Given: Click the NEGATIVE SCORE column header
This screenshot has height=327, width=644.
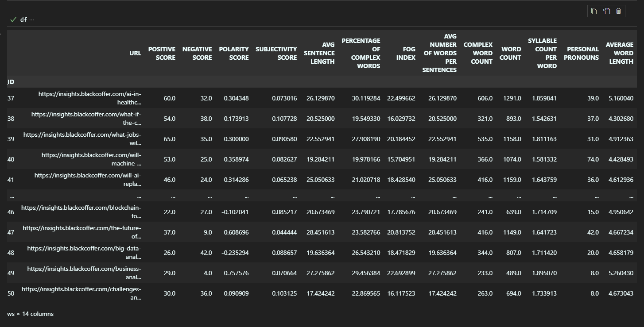Looking at the screenshot, I should click(x=197, y=53).
